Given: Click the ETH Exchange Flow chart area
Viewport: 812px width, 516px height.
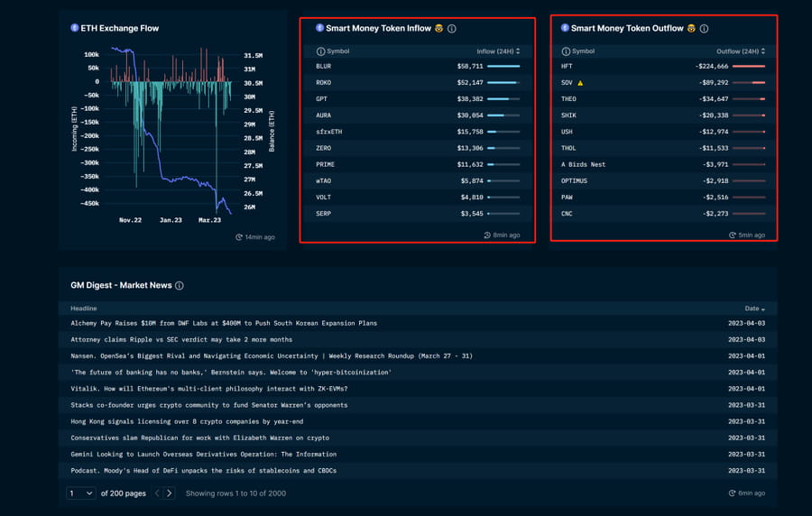Looking at the screenshot, I should point(171,129).
